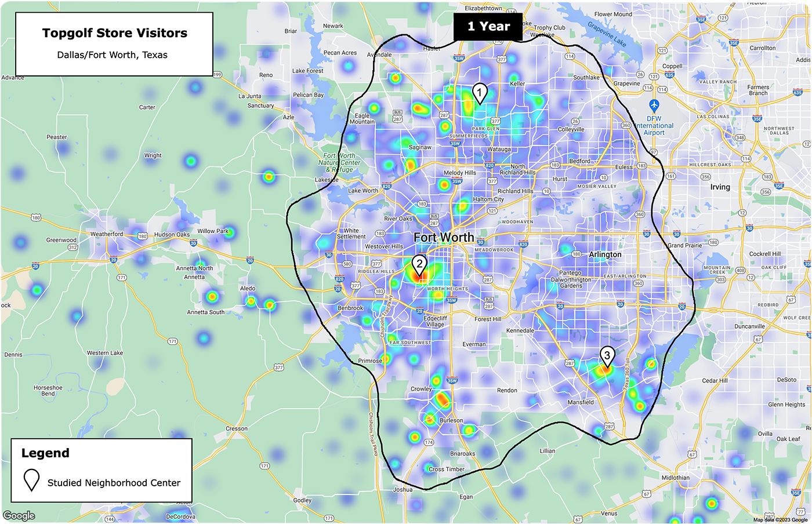
Task: Click the Studied Neighborhood Center legend text
Action: pyautogui.click(x=114, y=483)
